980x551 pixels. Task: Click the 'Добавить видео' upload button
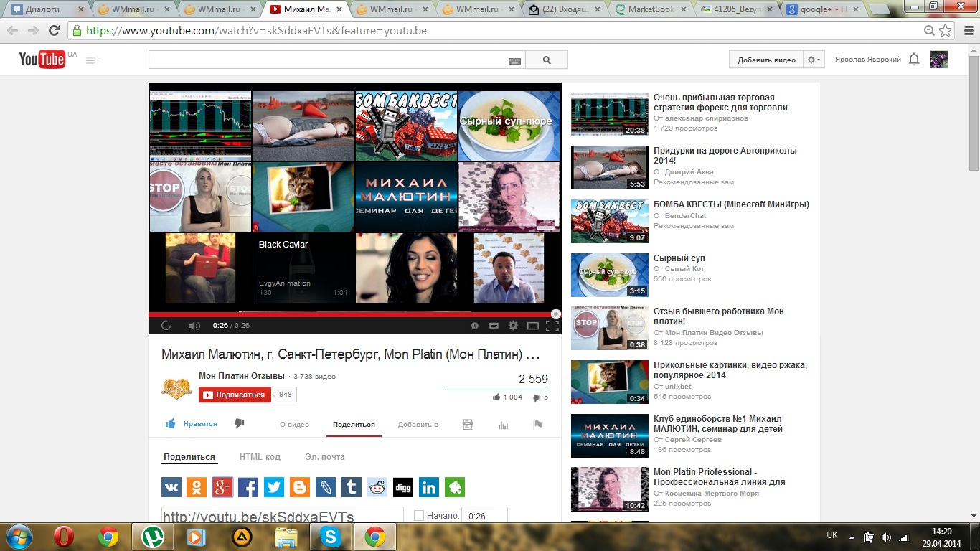766,60
